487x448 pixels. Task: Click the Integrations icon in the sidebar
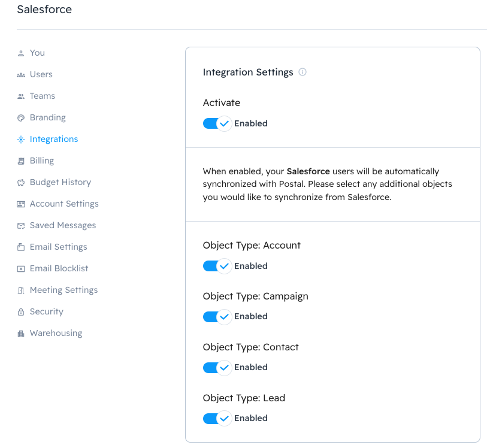tap(21, 139)
